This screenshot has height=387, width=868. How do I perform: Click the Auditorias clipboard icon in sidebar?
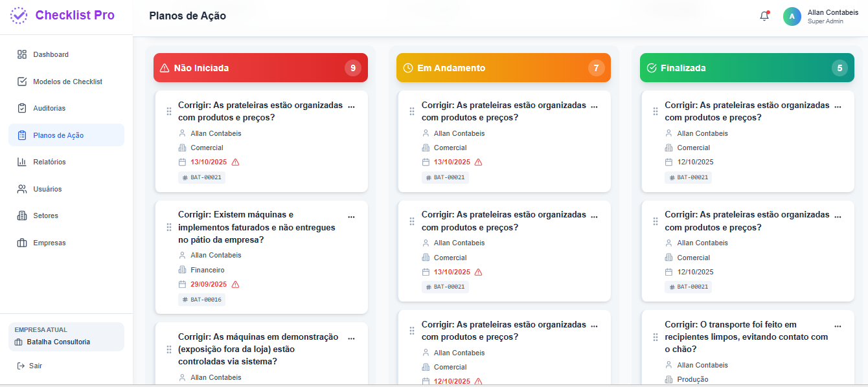pyautogui.click(x=22, y=108)
